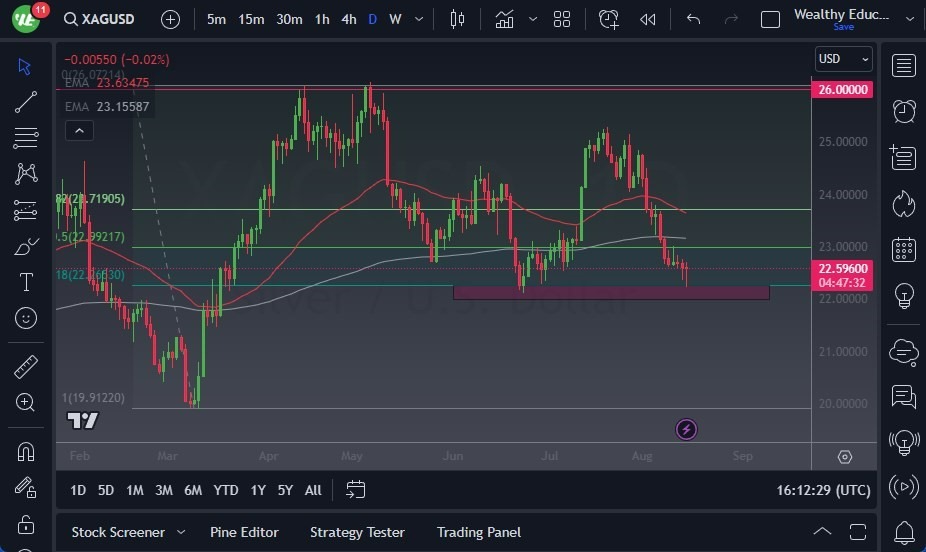Click the bar replay rewind icon
Viewport: 926px width, 552px height.
(x=648, y=19)
